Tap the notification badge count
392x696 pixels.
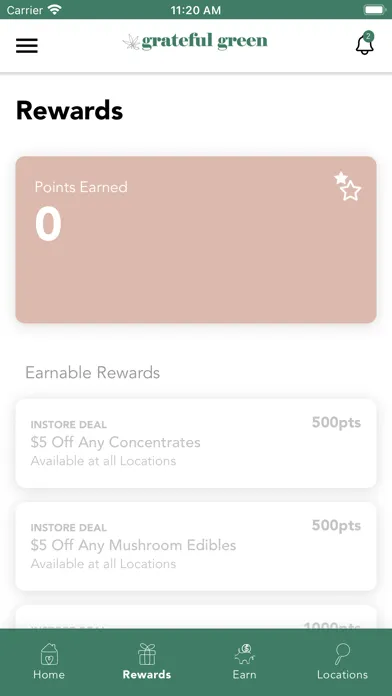click(x=368, y=36)
